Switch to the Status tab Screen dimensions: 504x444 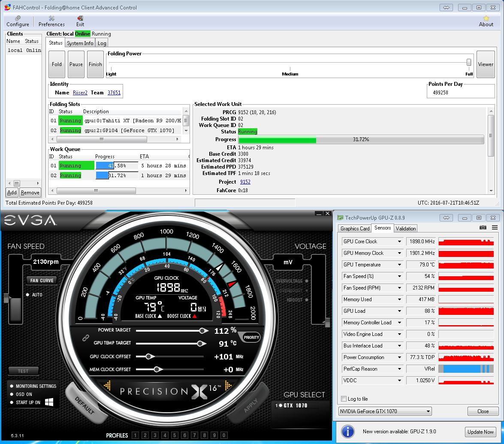click(x=56, y=43)
